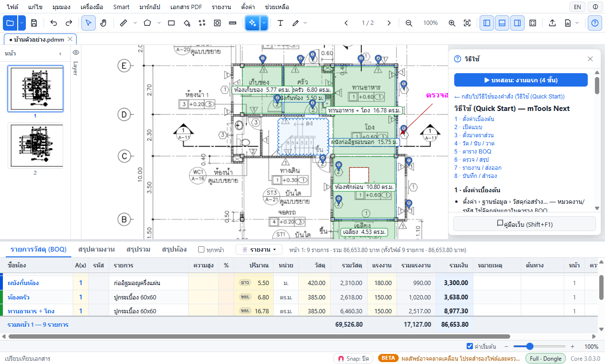
Task: Undo the last action
Action: click(x=54, y=23)
